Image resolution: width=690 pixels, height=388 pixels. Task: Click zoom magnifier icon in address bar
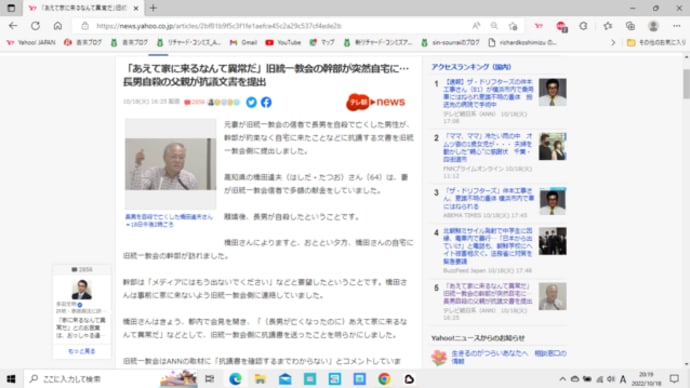click(x=494, y=26)
